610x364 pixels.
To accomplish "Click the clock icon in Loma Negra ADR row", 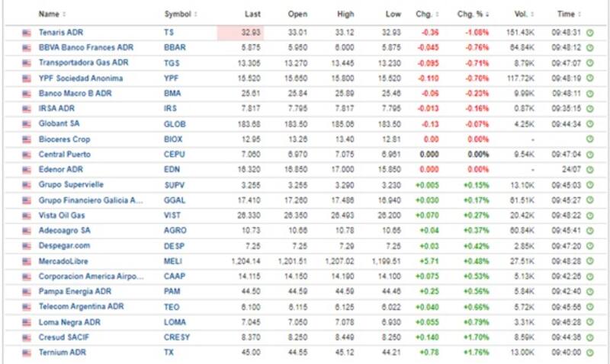I will [589, 322].
